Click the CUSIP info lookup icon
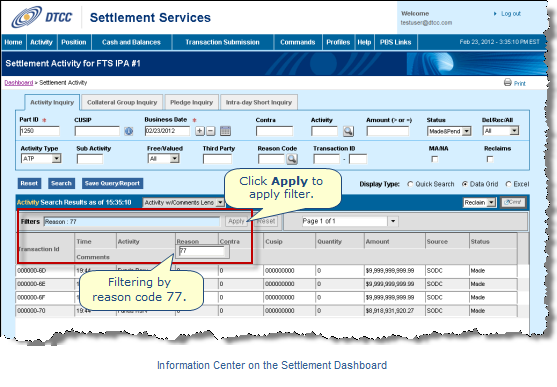 pos(129,131)
